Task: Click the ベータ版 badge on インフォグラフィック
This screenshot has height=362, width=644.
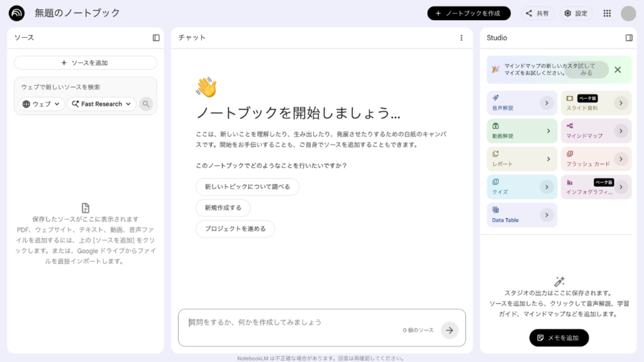Action: coord(604,182)
